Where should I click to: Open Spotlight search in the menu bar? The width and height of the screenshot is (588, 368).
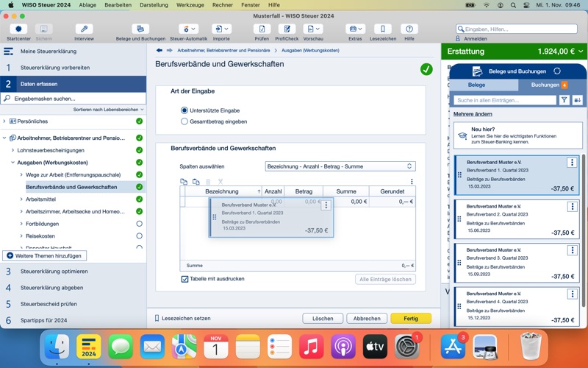tap(513, 5)
